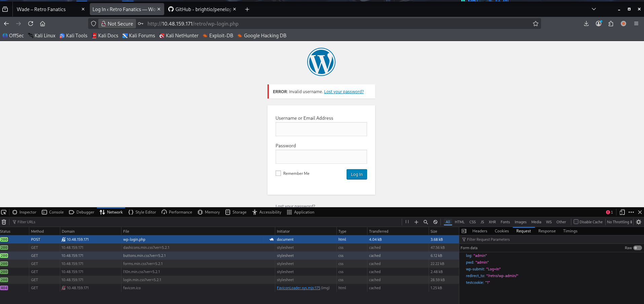Screen dimensions: 644x304
Task: Pause network recording in DevTools
Action: (x=407, y=222)
